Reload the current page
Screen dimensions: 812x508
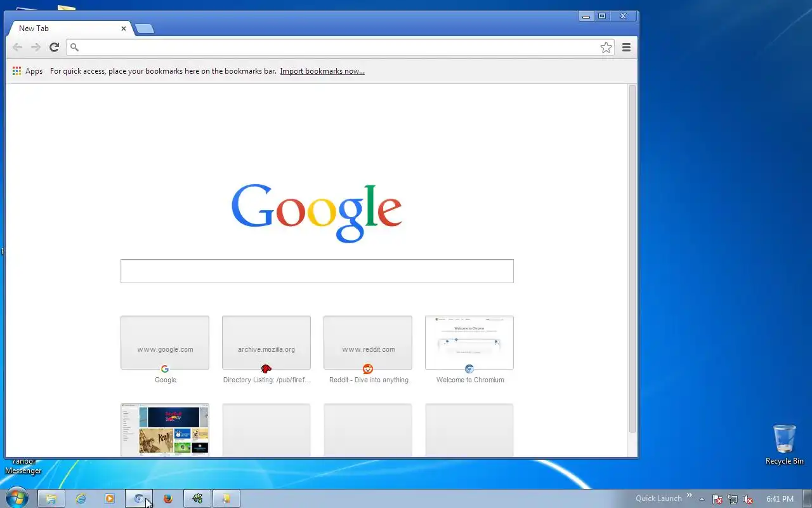click(x=55, y=47)
